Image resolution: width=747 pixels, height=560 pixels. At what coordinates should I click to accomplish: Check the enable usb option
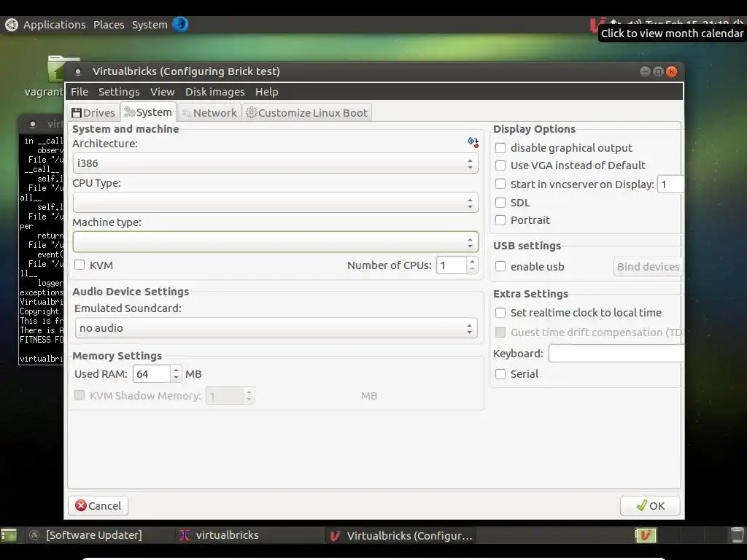click(x=500, y=266)
